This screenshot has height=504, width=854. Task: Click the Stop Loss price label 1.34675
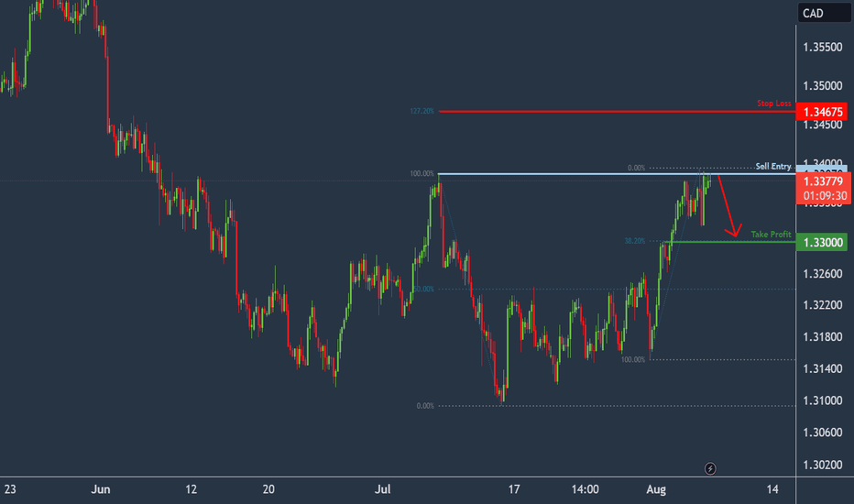(822, 112)
